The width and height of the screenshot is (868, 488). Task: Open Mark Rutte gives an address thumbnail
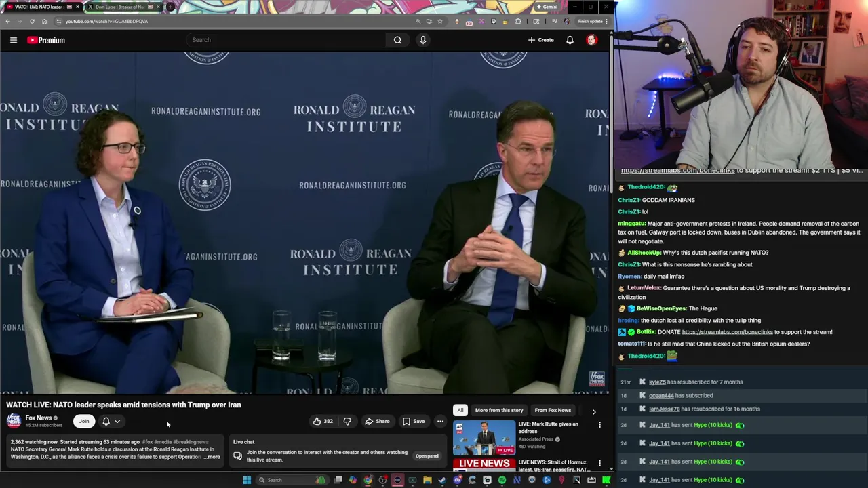click(484, 438)
